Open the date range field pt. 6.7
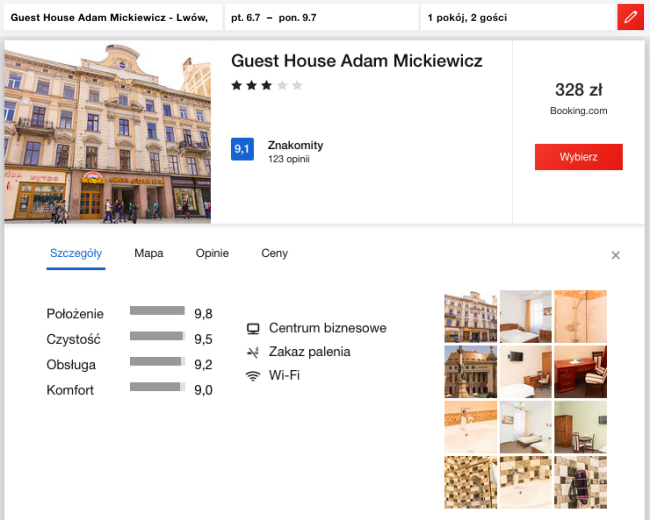Viewport: 650px width, 520px height. 320,18
